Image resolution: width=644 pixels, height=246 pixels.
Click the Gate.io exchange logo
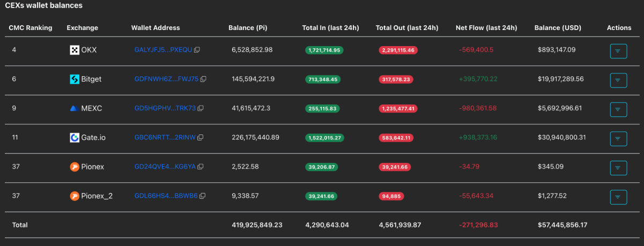(75, 138)
